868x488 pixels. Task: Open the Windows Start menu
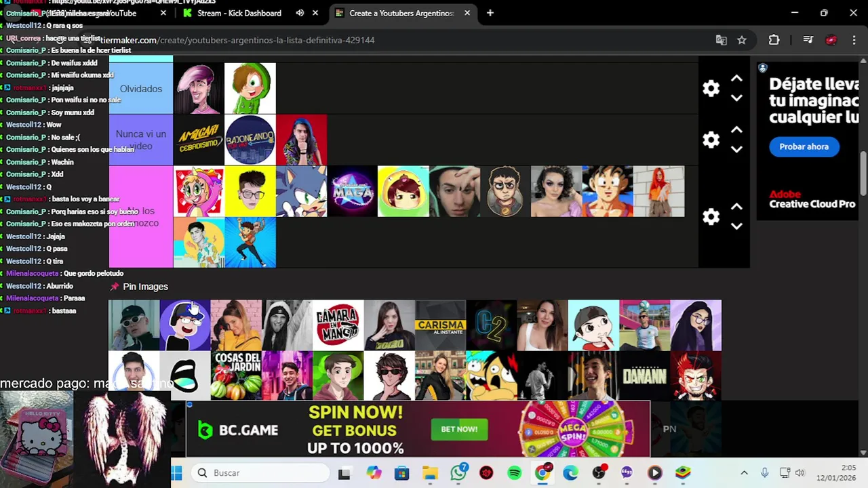pos(177,473)
